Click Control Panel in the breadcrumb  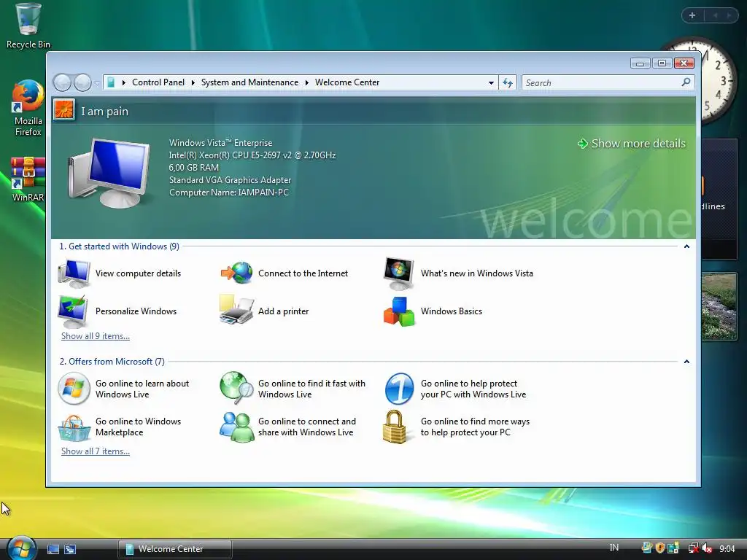(x=158, y=82)
